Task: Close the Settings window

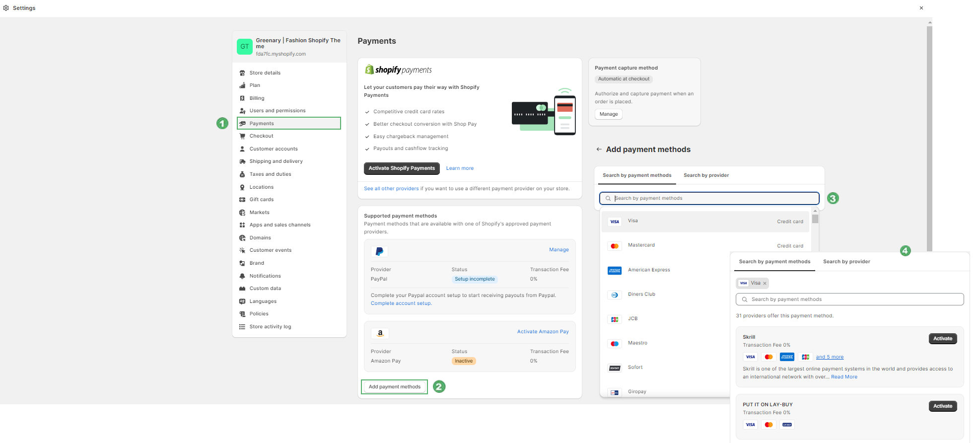Action: [921, 8]
